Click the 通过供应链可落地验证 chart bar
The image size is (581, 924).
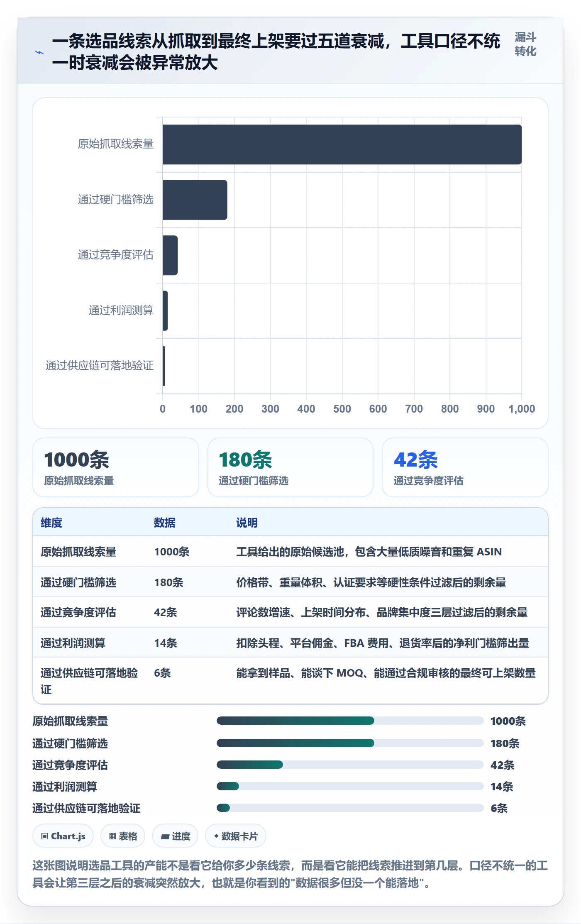[164, 366]
